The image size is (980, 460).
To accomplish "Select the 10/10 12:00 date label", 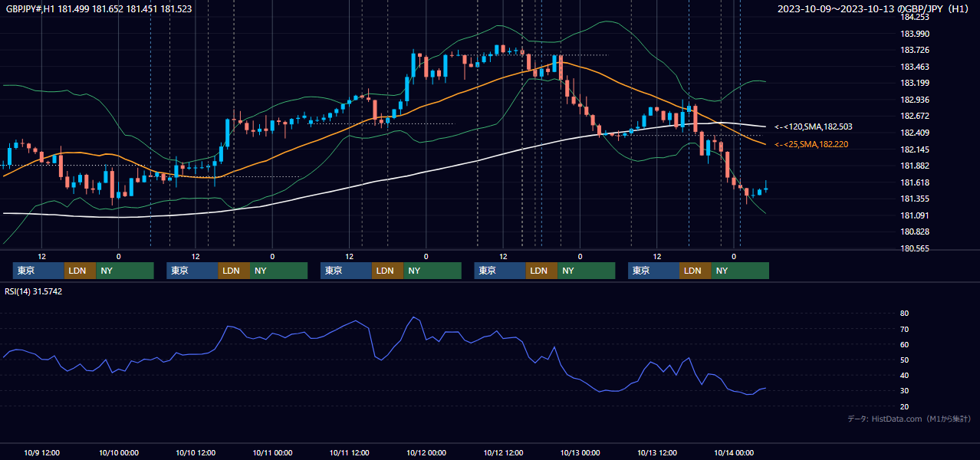I will coord(196,452).
